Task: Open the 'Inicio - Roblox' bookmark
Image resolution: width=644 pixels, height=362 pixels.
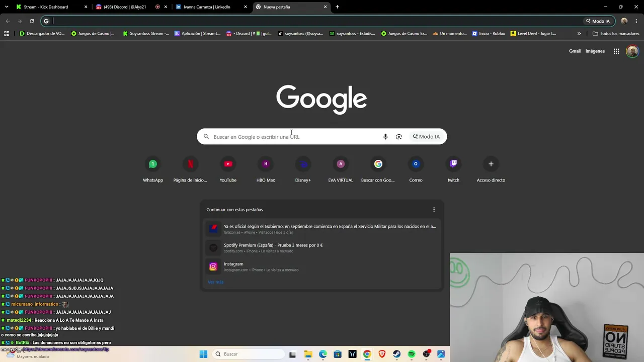Action: click(x=489, y=34)
